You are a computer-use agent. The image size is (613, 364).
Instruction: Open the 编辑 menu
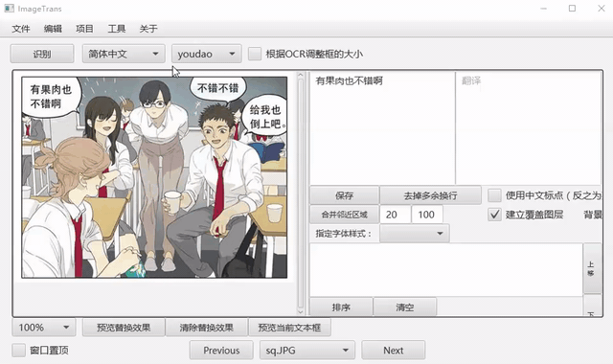tap(53, 29)
